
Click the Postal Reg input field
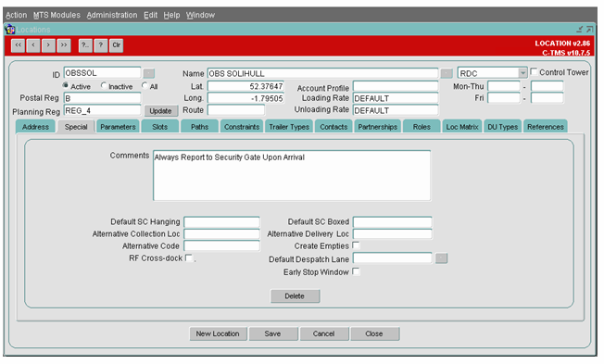(x=103, y=98)
